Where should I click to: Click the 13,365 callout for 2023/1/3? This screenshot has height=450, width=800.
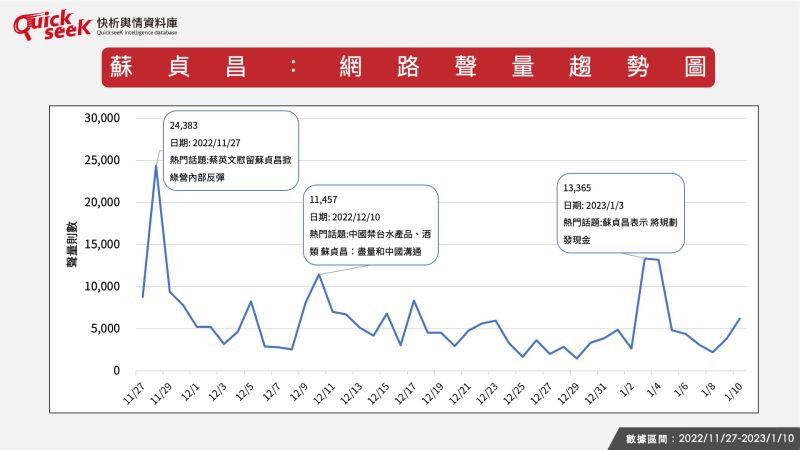620,213
